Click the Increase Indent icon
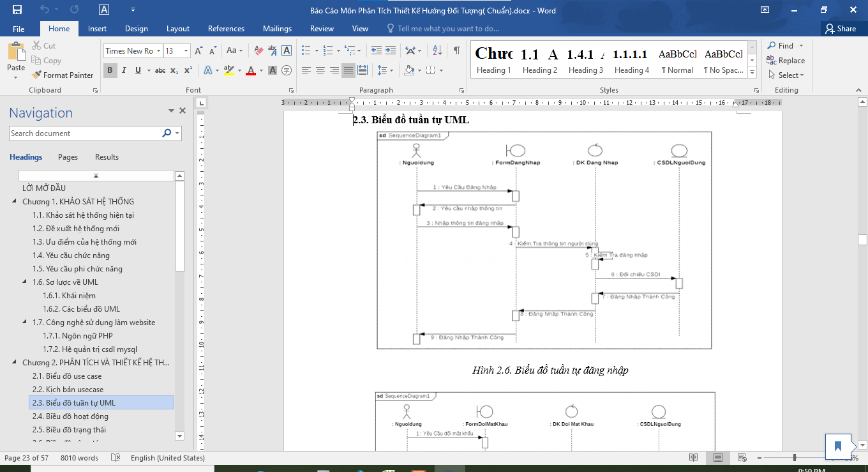The width and height of the screenshot is (868, 472). (390, 50)
